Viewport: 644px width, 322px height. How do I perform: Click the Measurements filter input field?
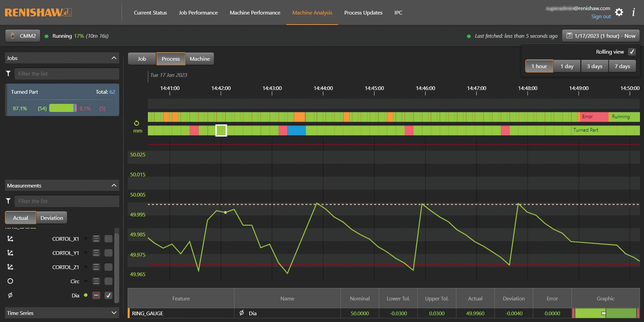click(x=67, y=201)
